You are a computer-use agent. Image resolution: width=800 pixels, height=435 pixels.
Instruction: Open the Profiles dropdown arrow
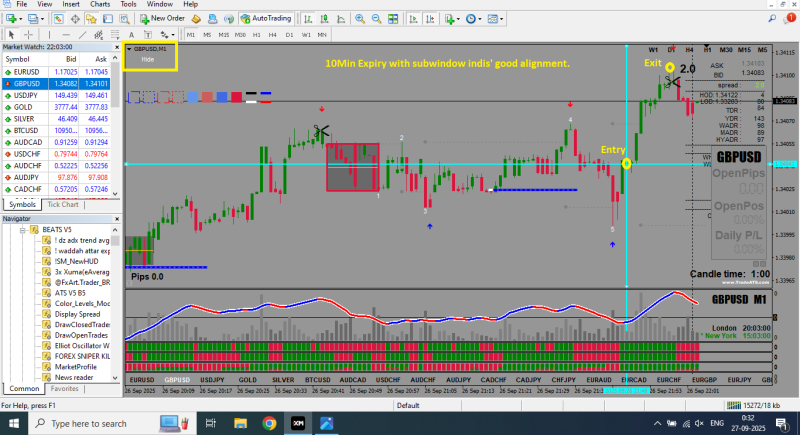pos(42,19)
